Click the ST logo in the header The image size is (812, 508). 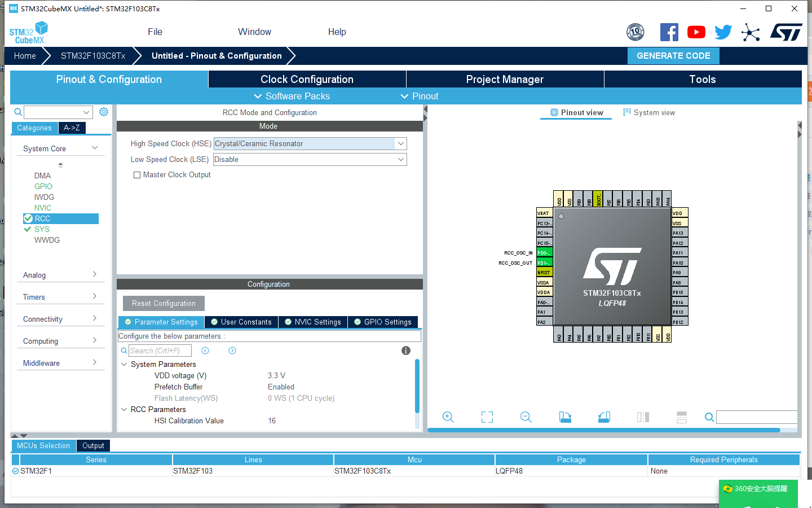pos(786,32)
